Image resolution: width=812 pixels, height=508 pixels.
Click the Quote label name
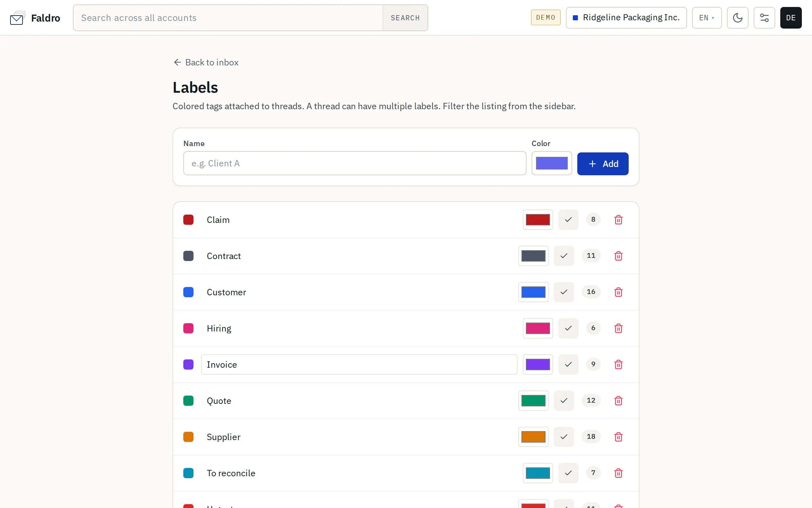point(219,400)
